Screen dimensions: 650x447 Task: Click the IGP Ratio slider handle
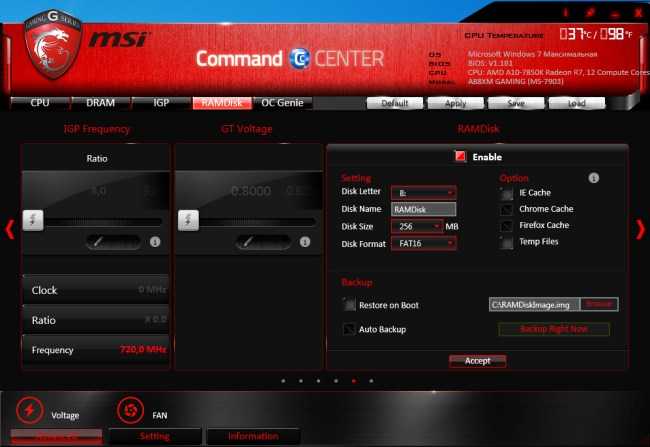[33, 220]
